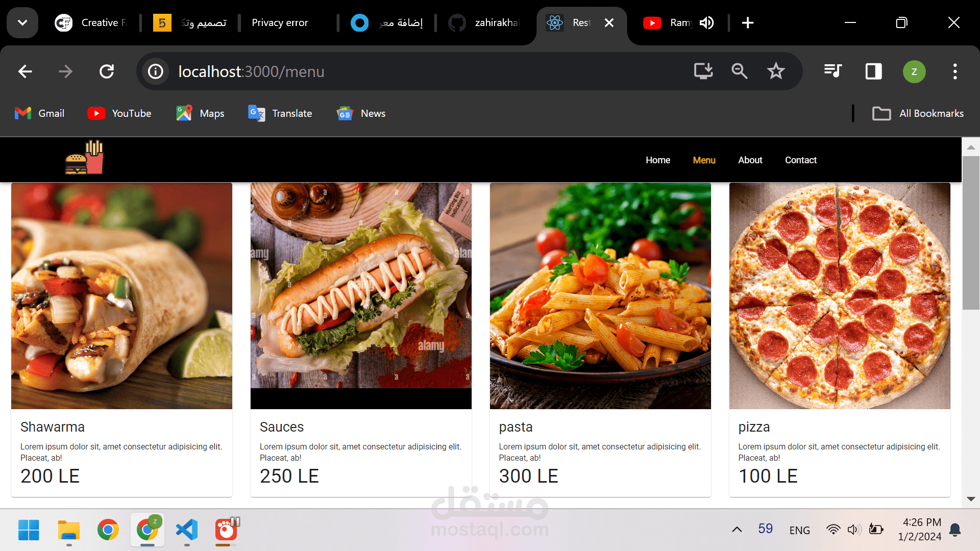Switch to the Privacy error tab
980x551 pixels.
pos(280,23)
